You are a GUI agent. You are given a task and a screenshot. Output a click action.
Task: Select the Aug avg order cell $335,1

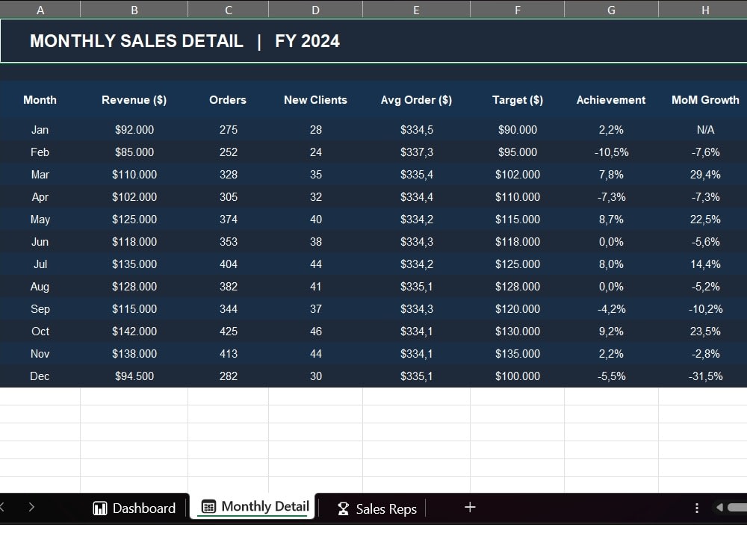416,286
